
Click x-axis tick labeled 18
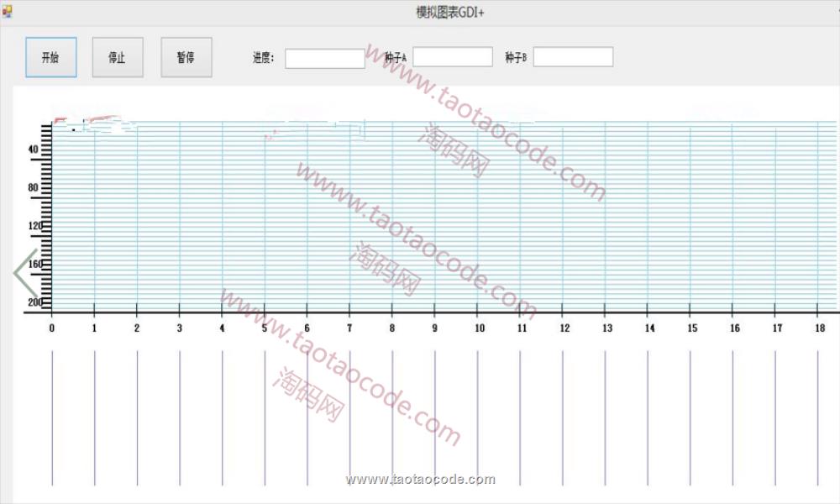[x=817, y=328]
